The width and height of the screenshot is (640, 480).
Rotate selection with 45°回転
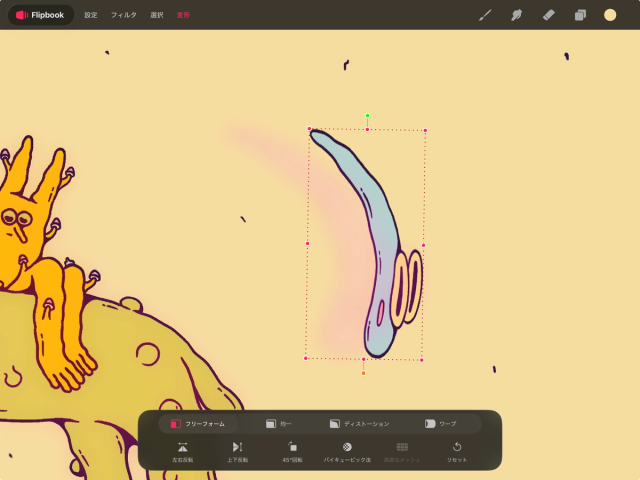tap(292, 451)
